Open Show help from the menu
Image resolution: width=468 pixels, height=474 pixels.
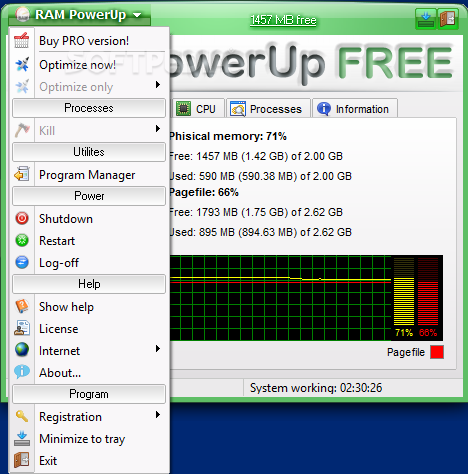89,307
